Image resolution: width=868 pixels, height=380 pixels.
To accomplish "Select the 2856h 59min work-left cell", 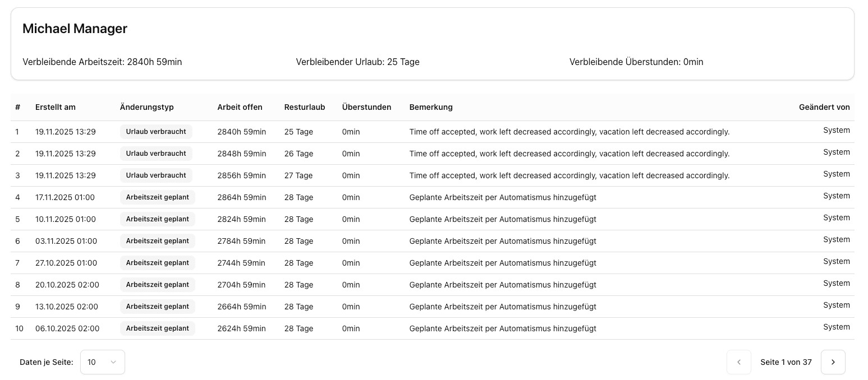I will 242,175.
